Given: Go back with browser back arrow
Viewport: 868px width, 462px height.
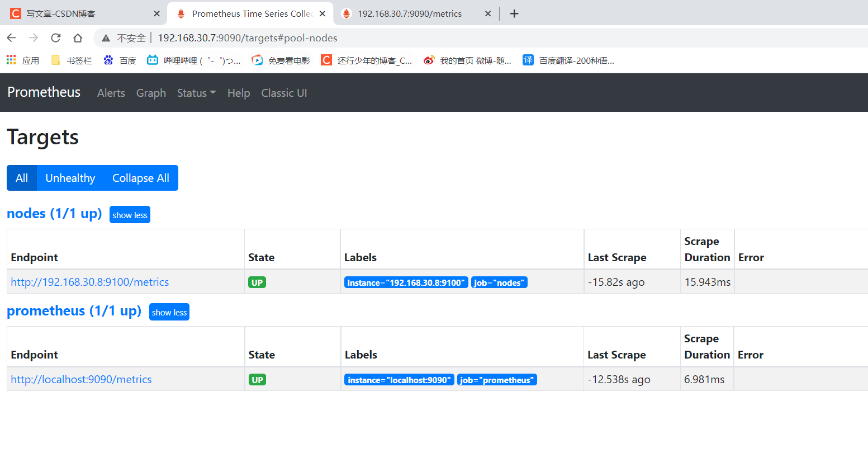Looking at the screenshot, I should coord(11,38).
